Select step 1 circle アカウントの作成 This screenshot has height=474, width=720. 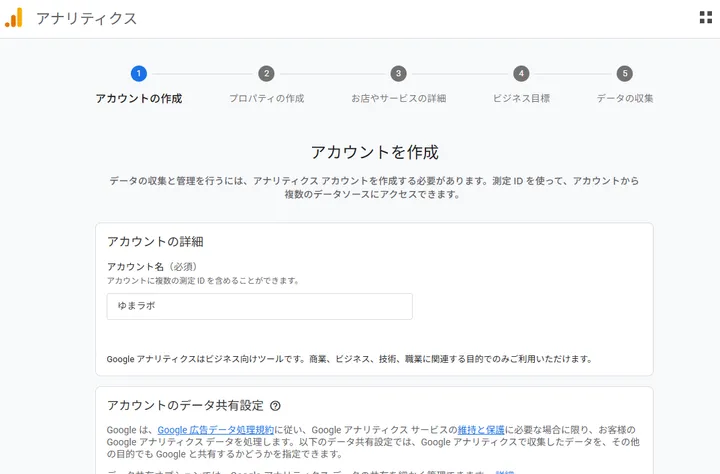click(139, 73)
